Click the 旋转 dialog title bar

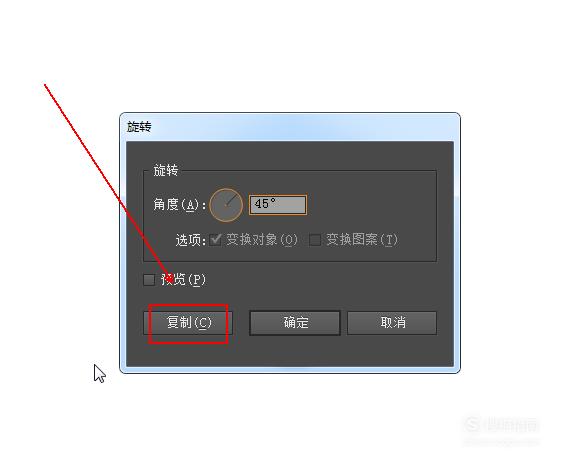click(x=290, y=127)
